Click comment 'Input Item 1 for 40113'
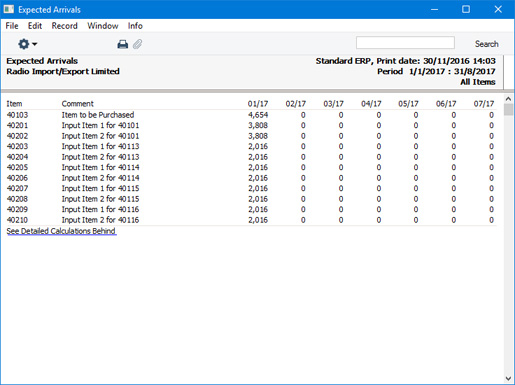Image resolution: width=515 pixels, height=385 pixels. pos(100,146)
